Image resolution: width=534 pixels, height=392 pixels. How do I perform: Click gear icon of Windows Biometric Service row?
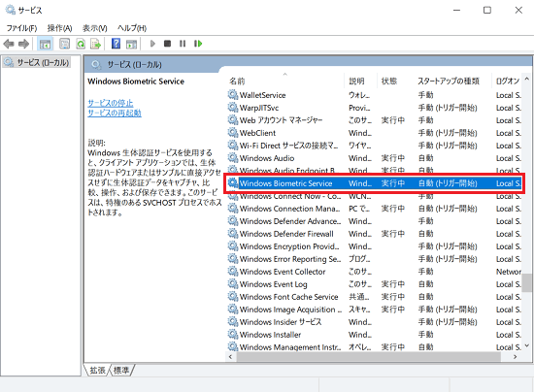233,183
